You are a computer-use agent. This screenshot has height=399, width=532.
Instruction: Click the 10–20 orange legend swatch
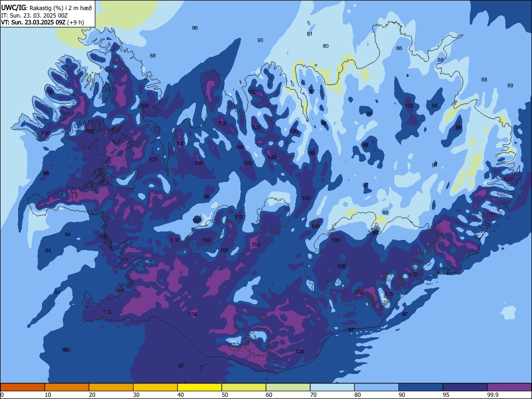click(x=67, y=387)
